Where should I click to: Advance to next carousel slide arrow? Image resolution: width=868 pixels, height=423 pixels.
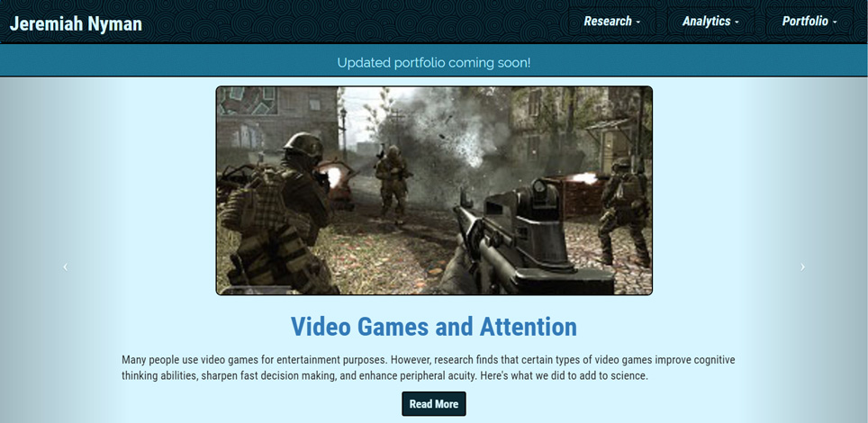[802, 267]
